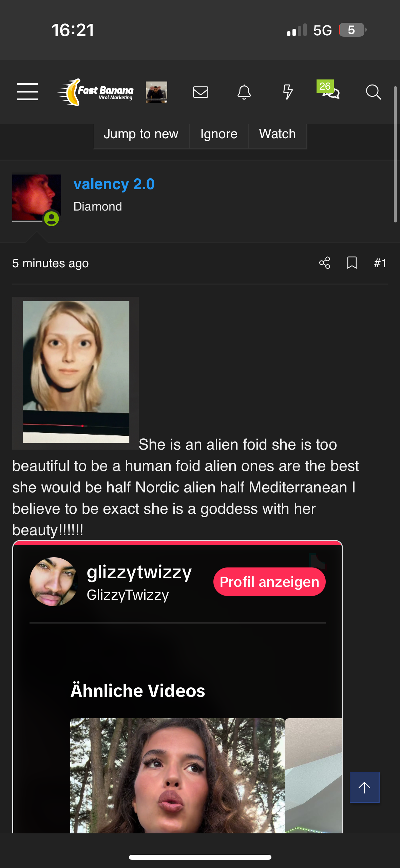Open own account avatar in header
The width and height of the screenshot is (400, 868).
(x=156, y=92)
